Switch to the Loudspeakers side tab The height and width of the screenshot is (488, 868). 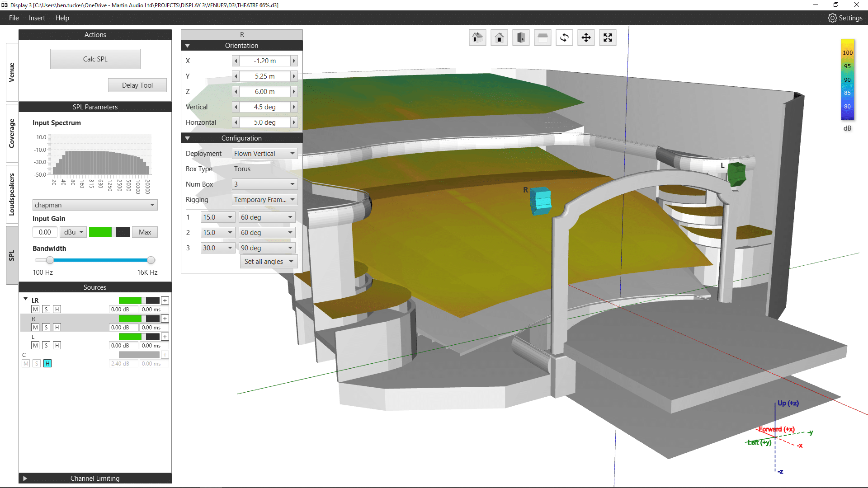tap(12, 194)
